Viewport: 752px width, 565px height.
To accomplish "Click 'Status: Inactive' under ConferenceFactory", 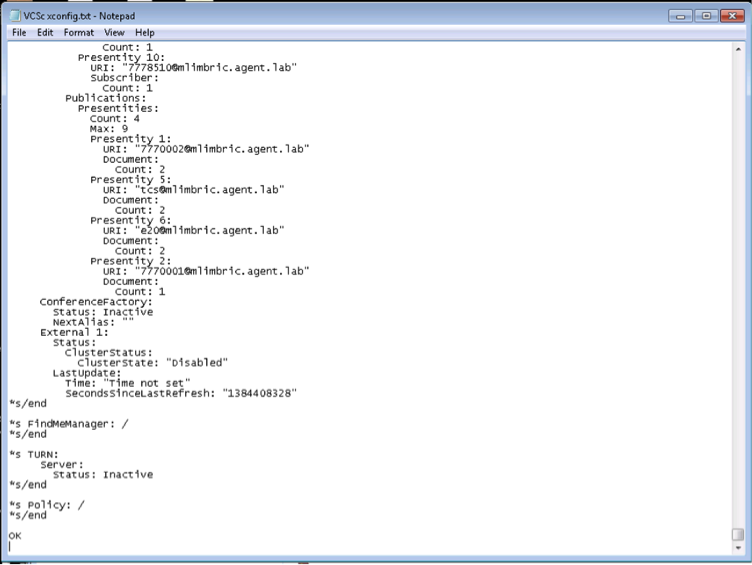I will click(103, 312).
